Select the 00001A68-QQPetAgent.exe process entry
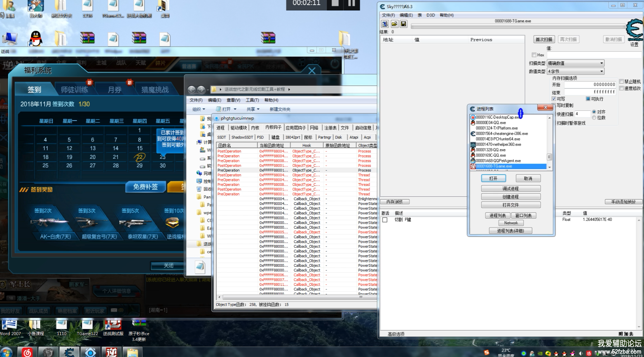Image resolution: width=644 pixels, height=357 pixels. 508,161
